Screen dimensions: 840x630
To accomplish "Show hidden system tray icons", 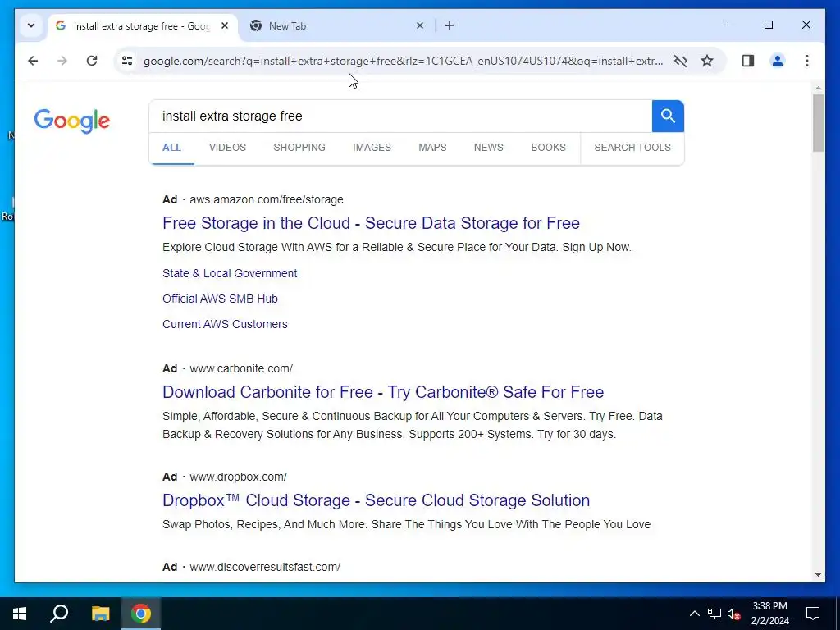I will [x=694, y=614].
